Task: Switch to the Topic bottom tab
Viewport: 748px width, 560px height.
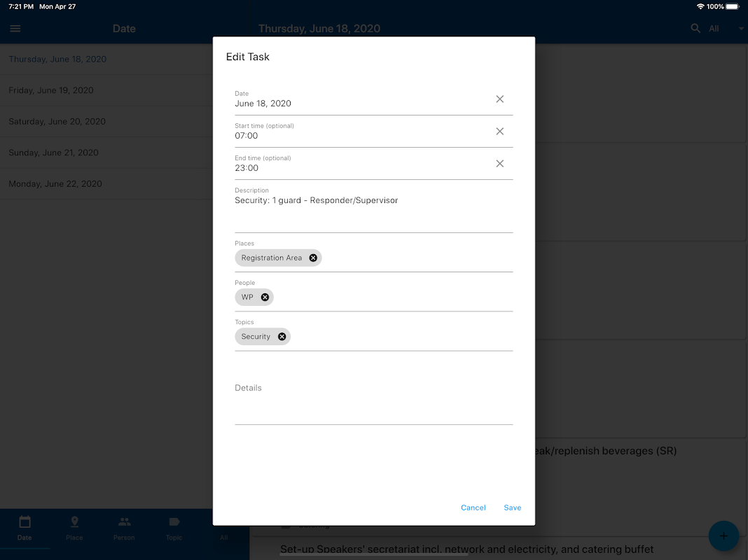Action: [x=174, y=528]
